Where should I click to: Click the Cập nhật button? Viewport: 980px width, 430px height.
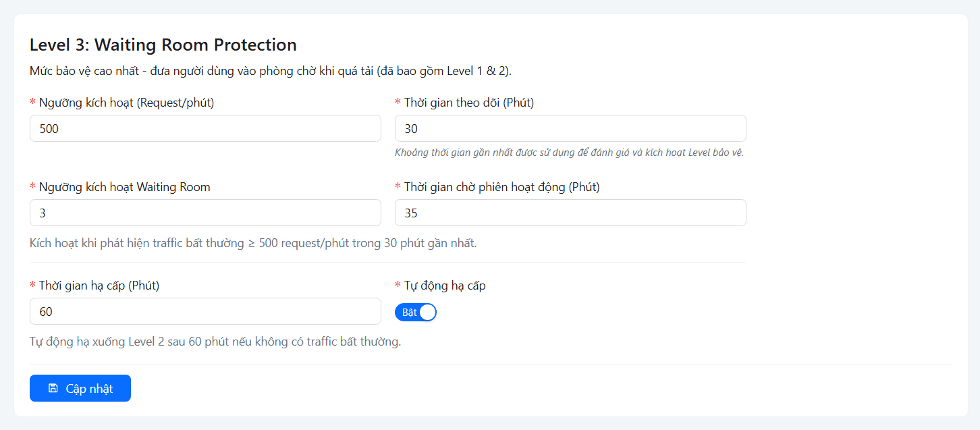pyautogui.click(x=80, y=388)
